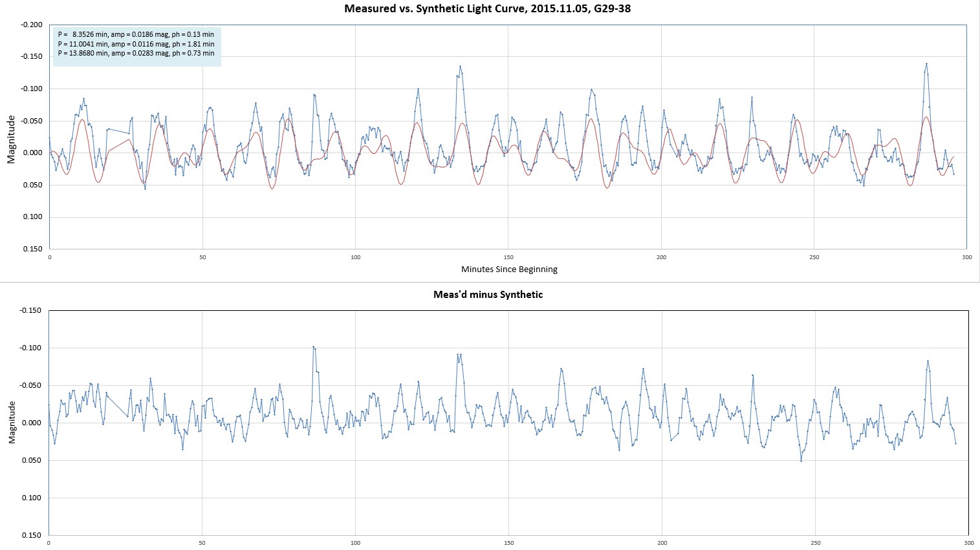Click the bottom chart y-axis value -0.150
The width and height of the screenshot is (980, 550).
pyautogui.click(x=32, y=310)
